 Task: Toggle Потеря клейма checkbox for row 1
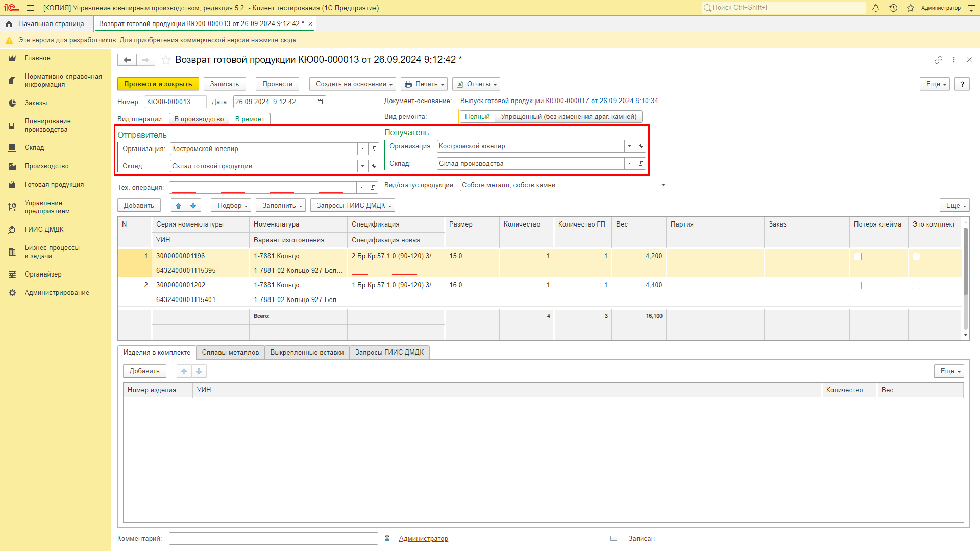[x=857, y=257]
